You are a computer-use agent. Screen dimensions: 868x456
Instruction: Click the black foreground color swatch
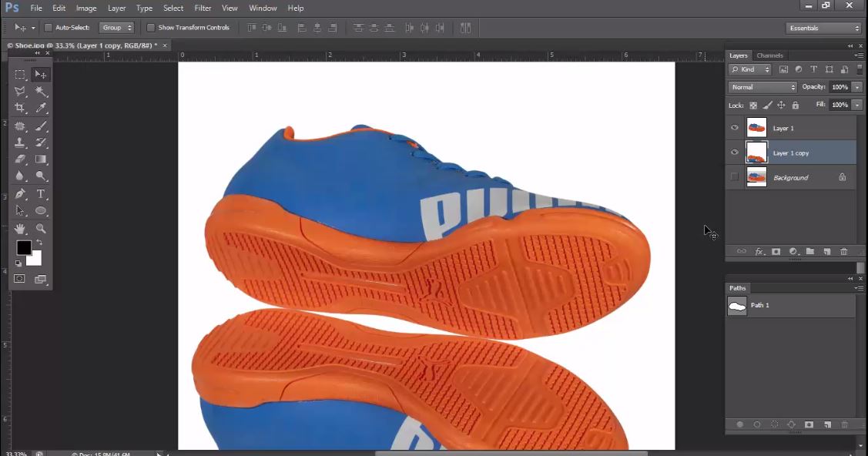coord(23,247)
